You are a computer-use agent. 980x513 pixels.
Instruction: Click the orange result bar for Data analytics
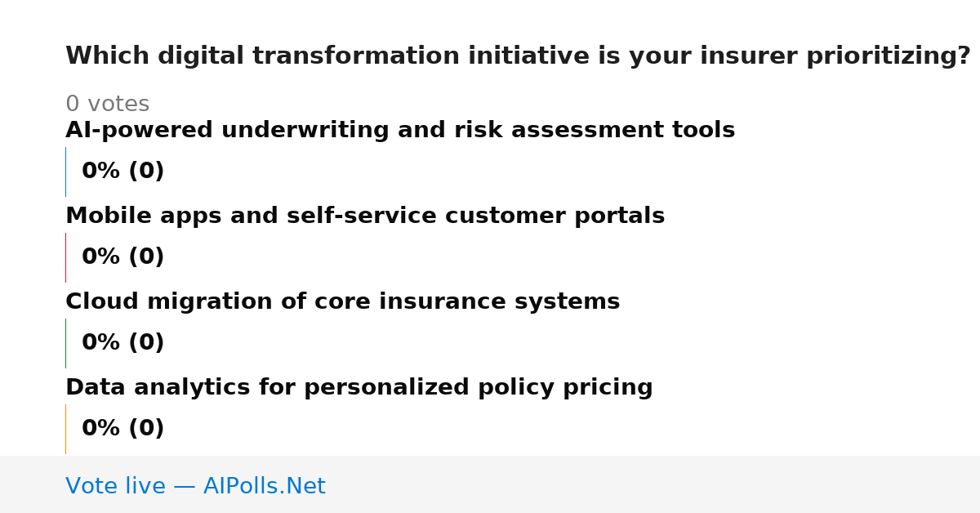pos(65,429)
